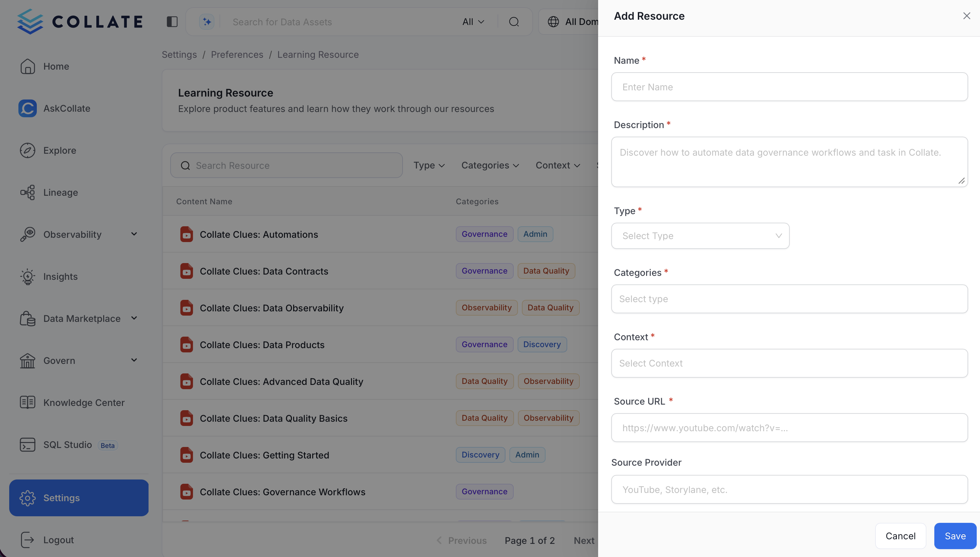
Task: Click the Search Resource magnifier icon
Action: coord(185,165)
